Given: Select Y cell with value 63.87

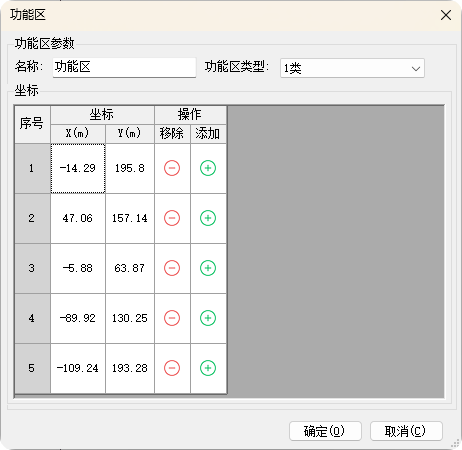Looking at the screenshot, I should [130, 268].
